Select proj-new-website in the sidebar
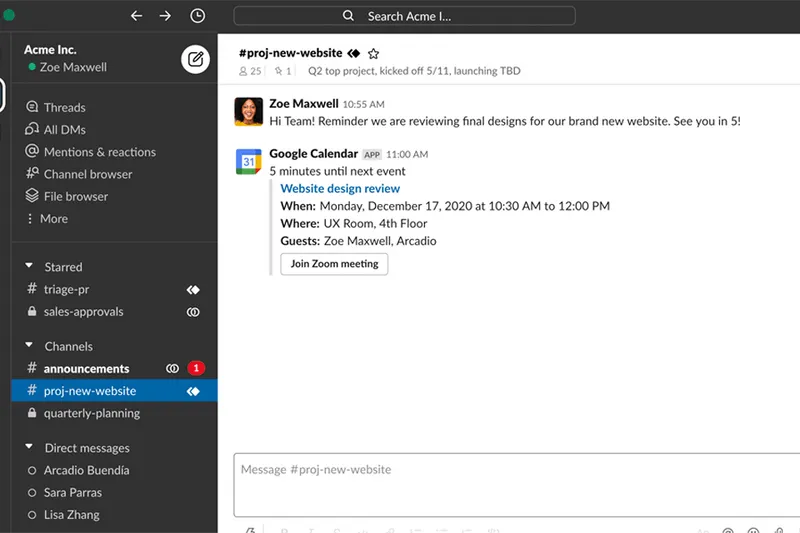Image resolution: width=800 pixels, height=533 pixels. (x=114, y=391)
